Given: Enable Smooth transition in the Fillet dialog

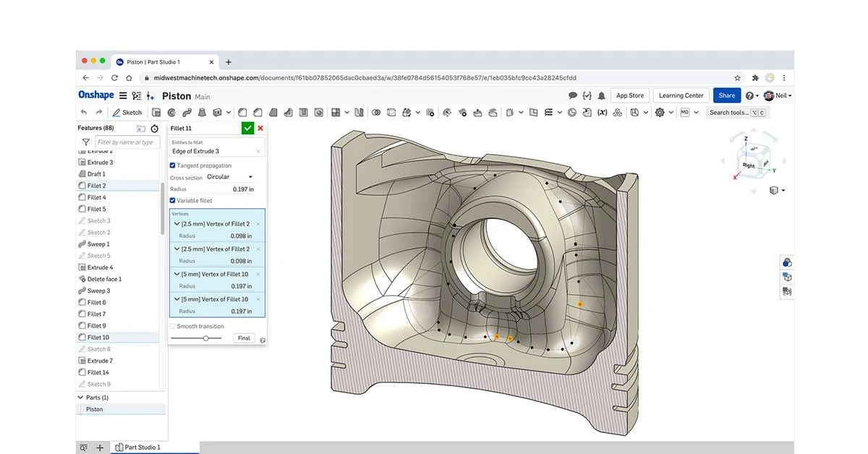Looking at the screenshot, I should coord(173,327).
